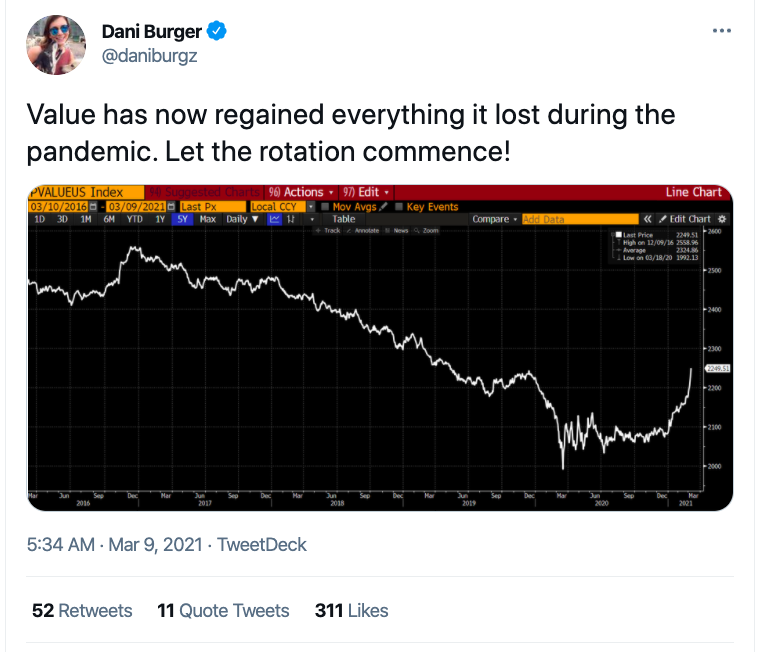The image size is (767, 652).
Task: Toggle the Key Events checkbox
Action: tap(400, 207)
